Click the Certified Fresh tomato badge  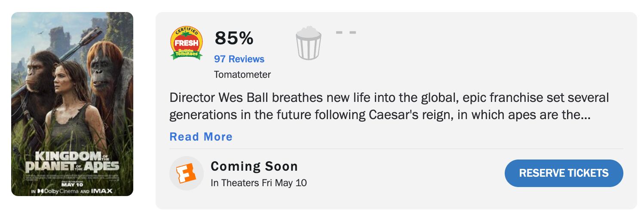point(187,43)
